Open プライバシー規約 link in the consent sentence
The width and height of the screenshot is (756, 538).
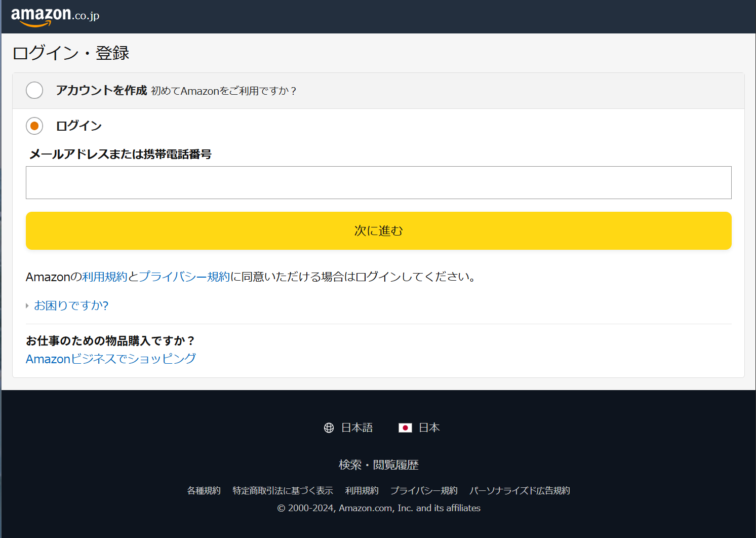tap(184, 277)
